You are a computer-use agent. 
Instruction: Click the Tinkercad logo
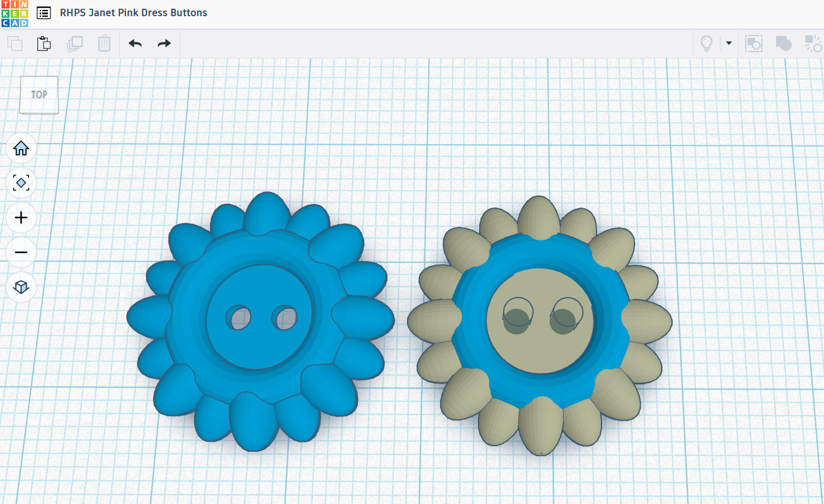(x=14, y=13)
